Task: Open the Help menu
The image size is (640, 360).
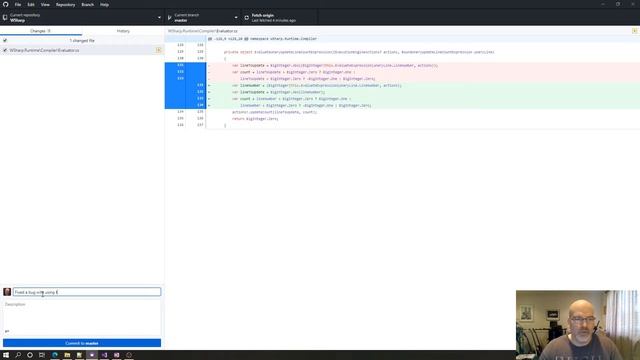Action: (x=104, y=4)
